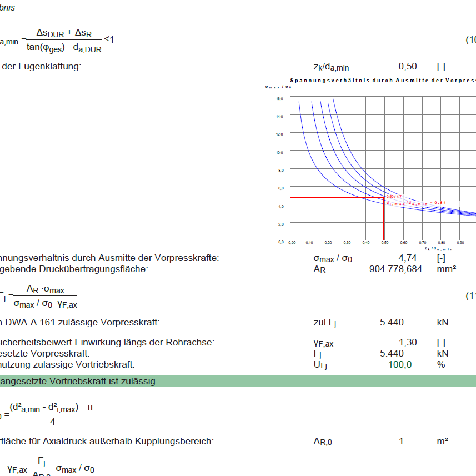Select the zul Fj value 5.440
This screenshot has height=476, width=476.
pyautogui.click(x=392, y=323)
